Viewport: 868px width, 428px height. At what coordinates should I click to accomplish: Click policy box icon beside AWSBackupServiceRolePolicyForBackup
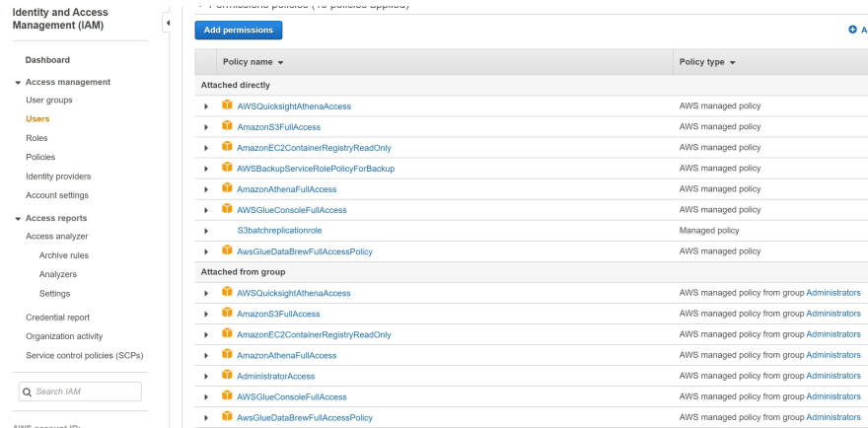[x=227, y=168]
